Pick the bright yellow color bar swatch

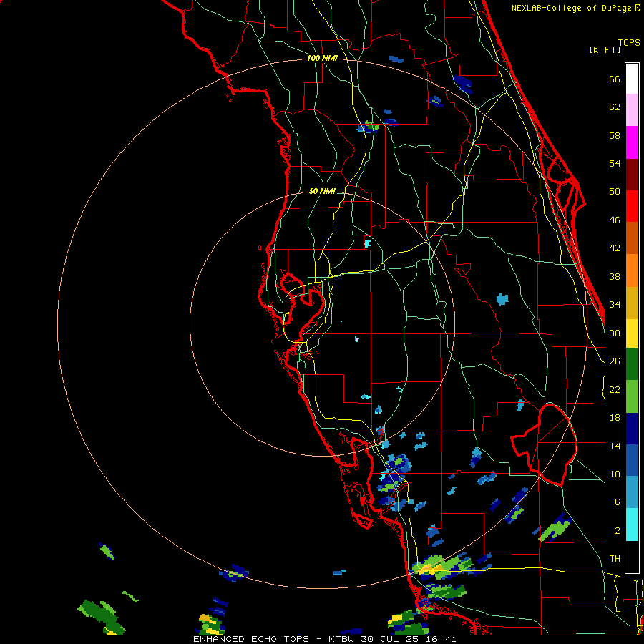click(x=632, y=333)
